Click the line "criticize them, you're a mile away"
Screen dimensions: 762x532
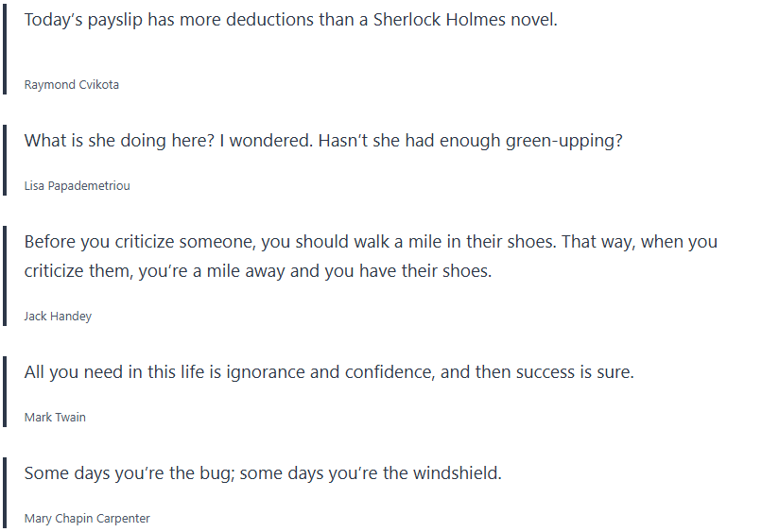point(257,271)
